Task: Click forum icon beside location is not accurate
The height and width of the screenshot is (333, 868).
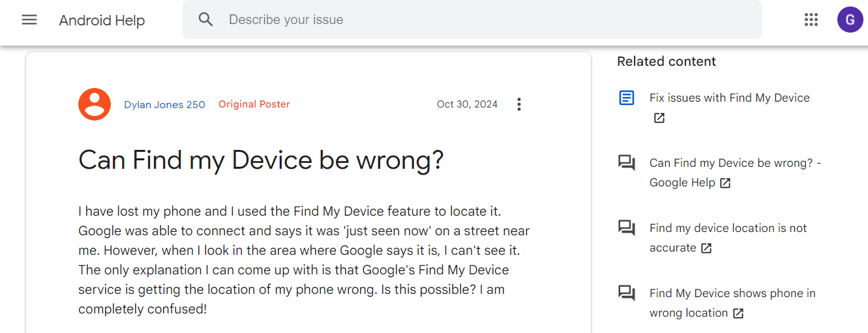Action: pyautogui.click(x=627, y=228)
